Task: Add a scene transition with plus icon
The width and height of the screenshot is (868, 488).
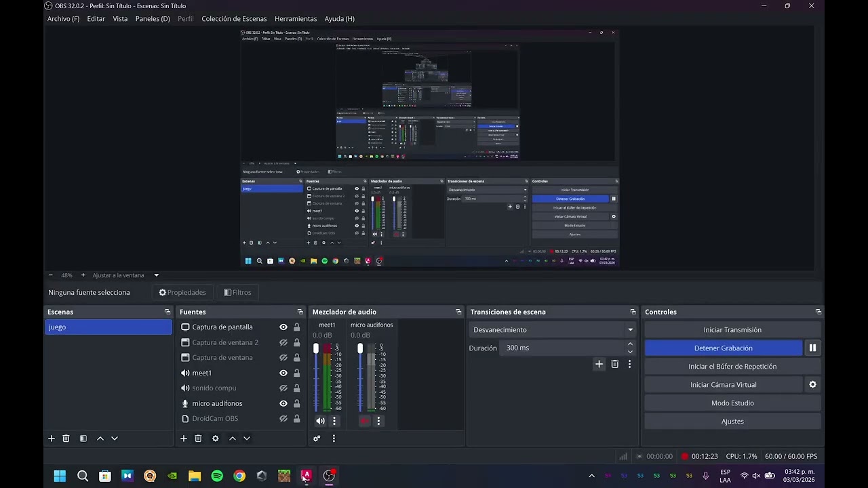Action: point(599,364)
